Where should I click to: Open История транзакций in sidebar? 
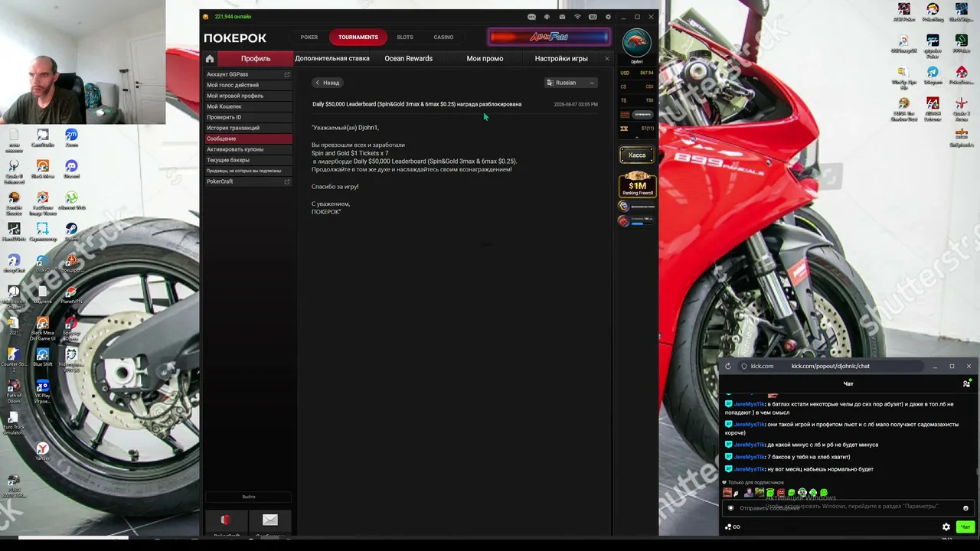[249, 128]
